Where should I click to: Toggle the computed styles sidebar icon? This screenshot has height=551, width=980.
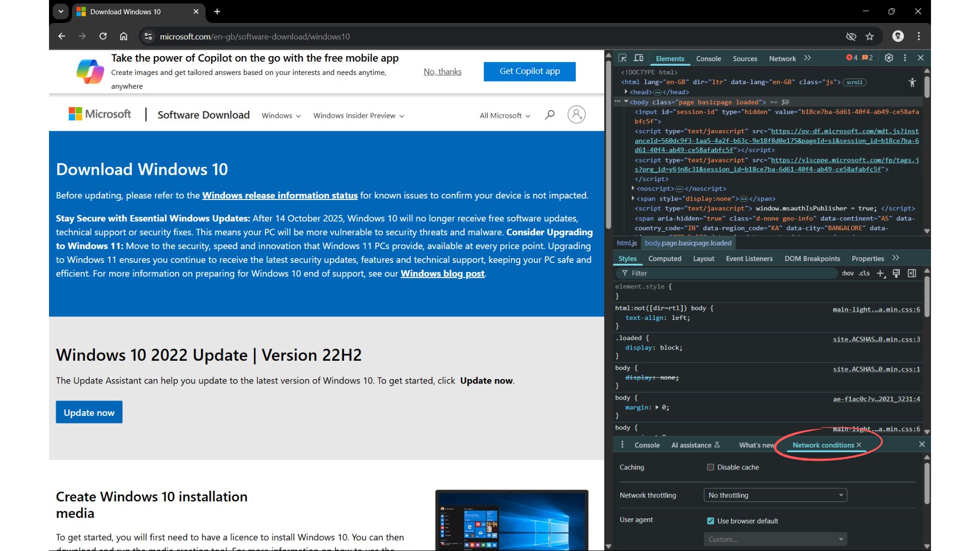click(912, 273)
